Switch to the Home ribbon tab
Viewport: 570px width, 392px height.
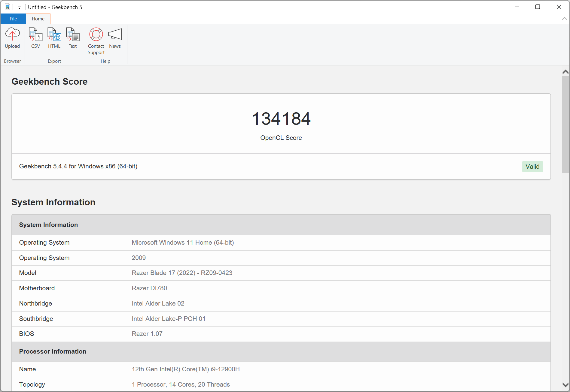(x=38, y=19)
